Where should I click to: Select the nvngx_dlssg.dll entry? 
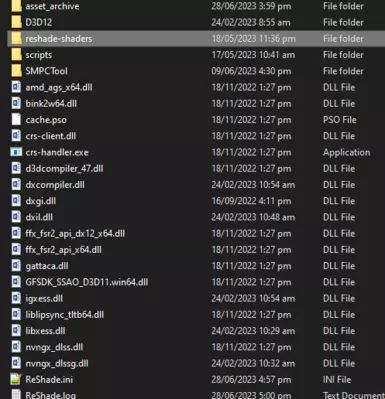(x=196, y=363)
